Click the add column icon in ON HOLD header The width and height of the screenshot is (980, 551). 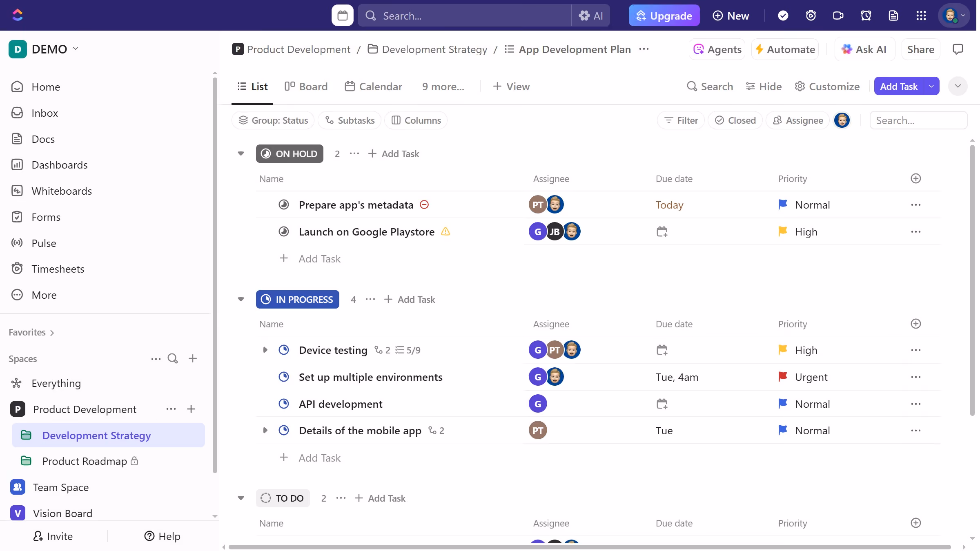pyautogui.click(x=915, y=178)
